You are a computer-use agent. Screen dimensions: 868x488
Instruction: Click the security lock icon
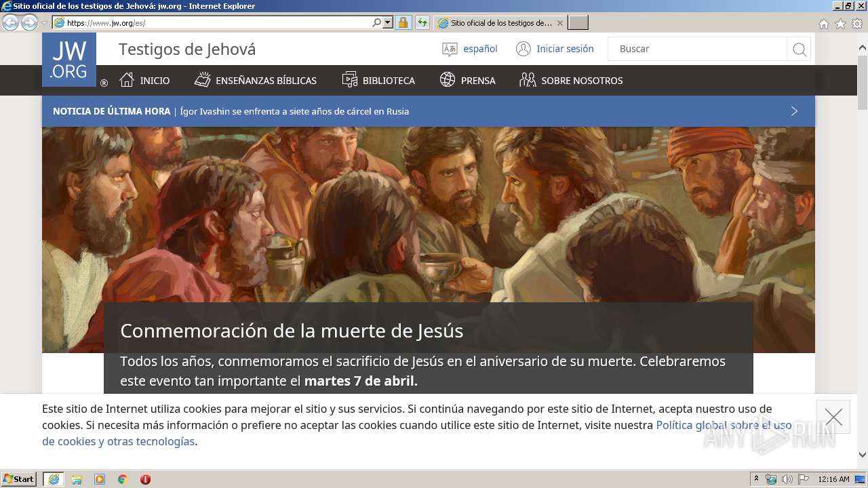(403, 22)
